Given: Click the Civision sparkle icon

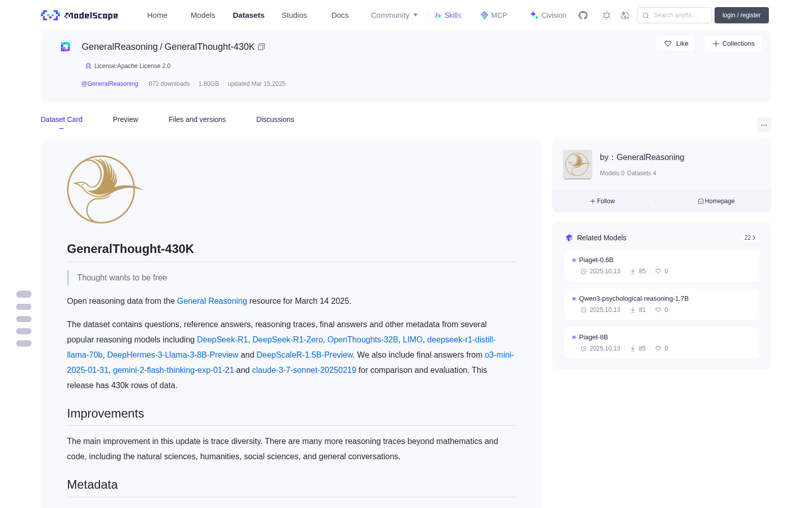Looking at the screenshot, I should coord(534,15).
